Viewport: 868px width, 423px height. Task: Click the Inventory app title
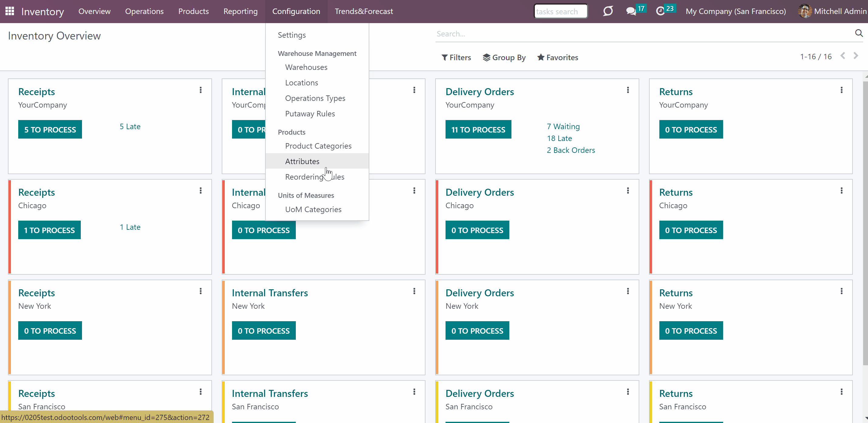(x=43, y=12)
